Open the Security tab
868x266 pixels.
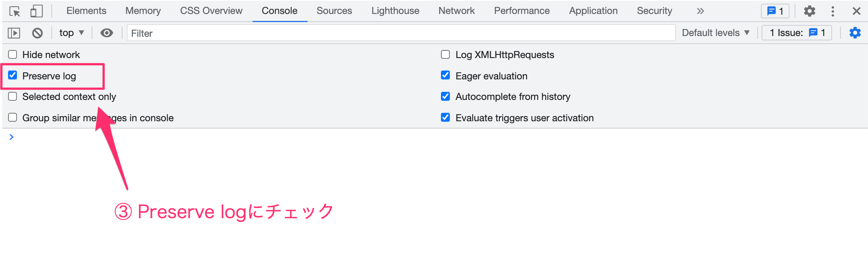click(x=654, y=11)
